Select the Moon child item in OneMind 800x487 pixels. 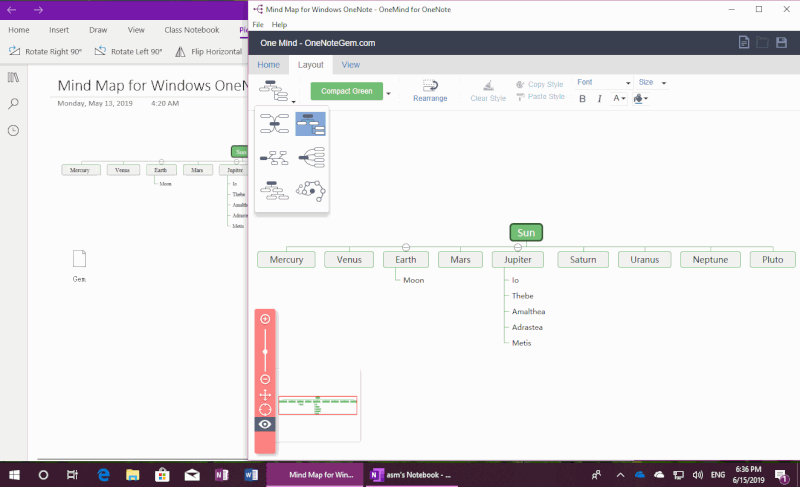tap(413, 280)
